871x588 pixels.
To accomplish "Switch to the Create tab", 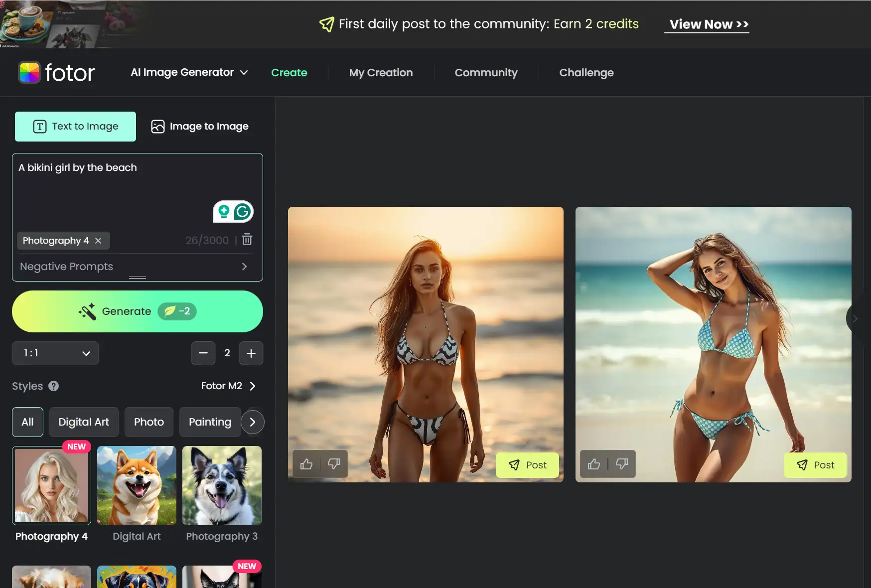I will click(289, 73).
